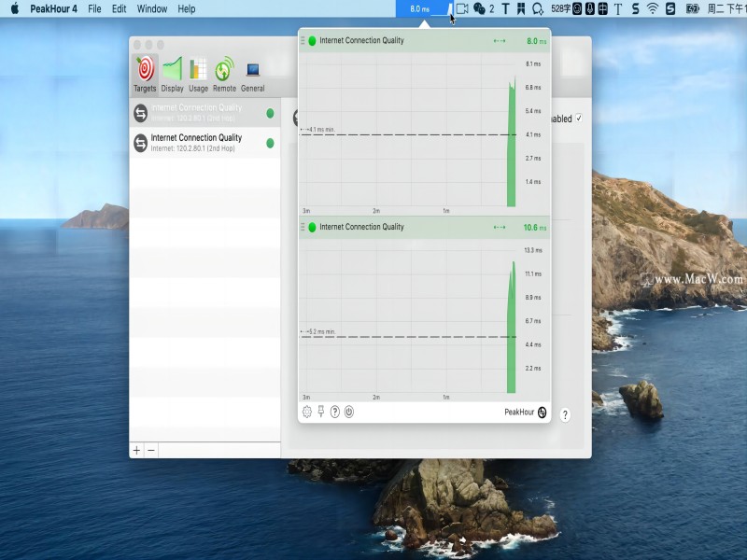Select the highlighted Internet Connection Quality target row

tap(204, 113)
